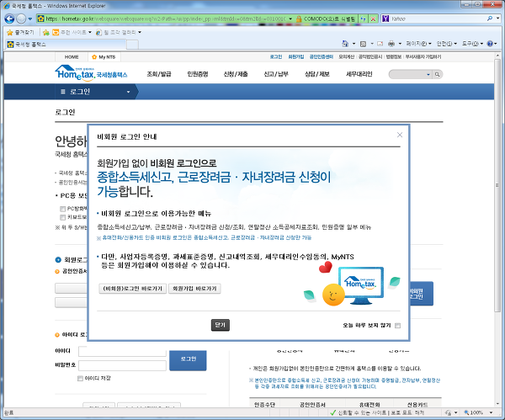Open the My NTS tab
This screenshot has width=505, height=420.
[104, 57]
